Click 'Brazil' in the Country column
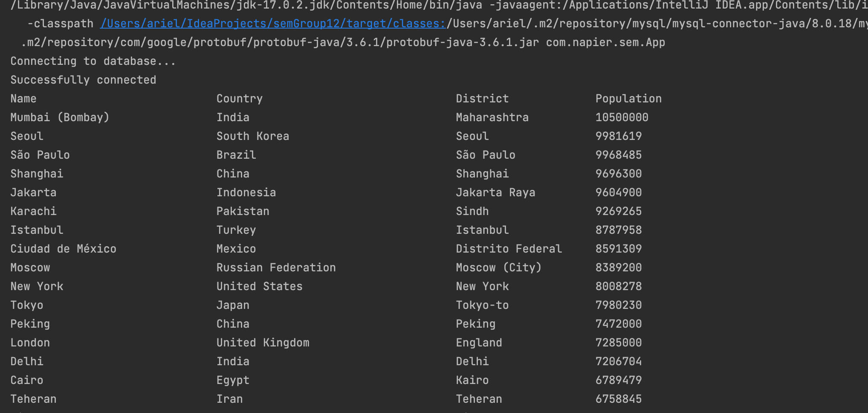The image size is (868, 413). point(236,155)
